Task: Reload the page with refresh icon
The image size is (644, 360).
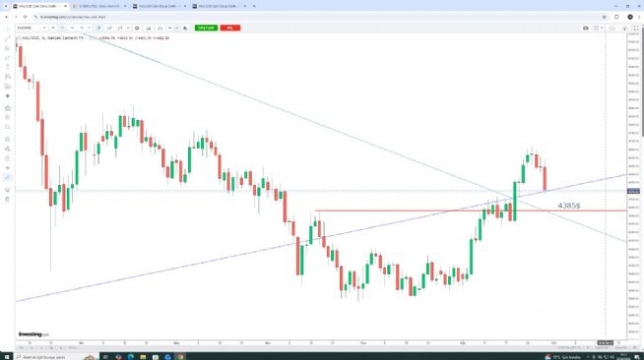Action: click(25, 17)
